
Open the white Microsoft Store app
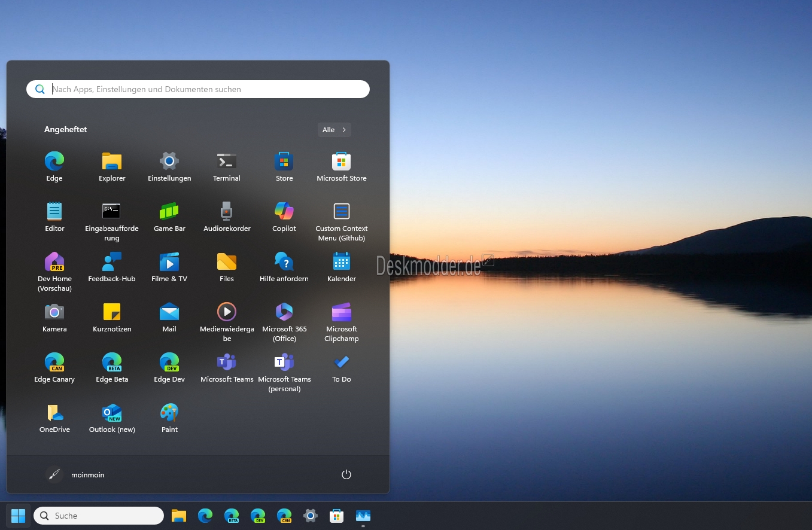point(342,167)
